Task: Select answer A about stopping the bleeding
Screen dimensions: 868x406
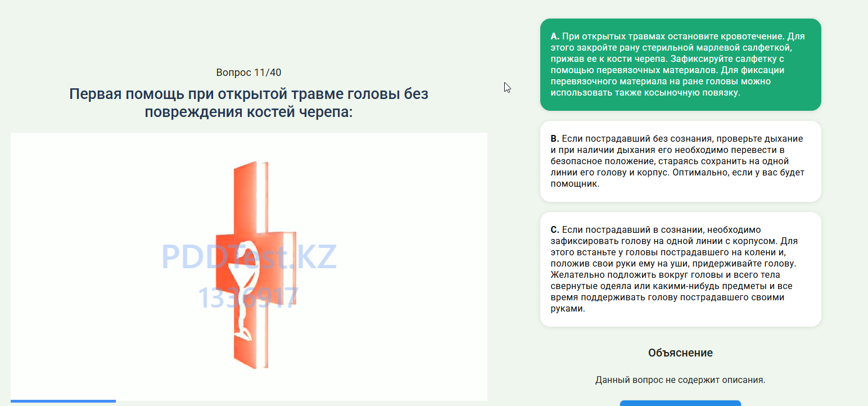Action: 680,65
